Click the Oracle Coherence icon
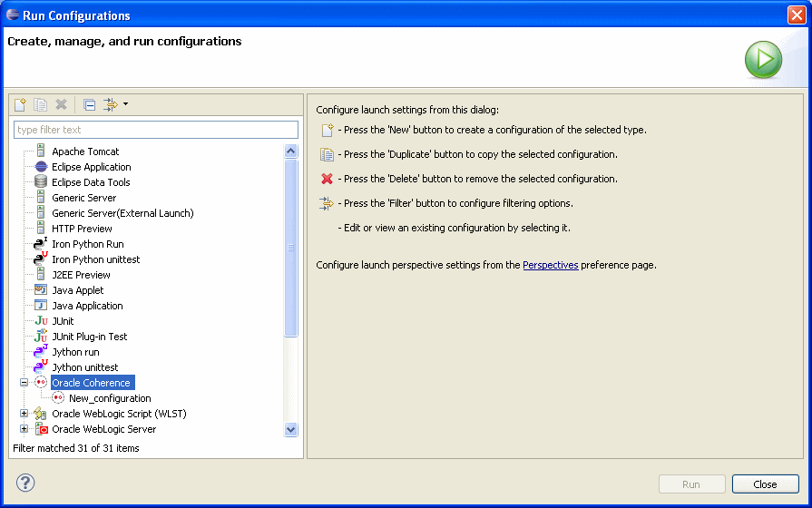The width and height of the screenshot is (812, 508). [41, 382]
